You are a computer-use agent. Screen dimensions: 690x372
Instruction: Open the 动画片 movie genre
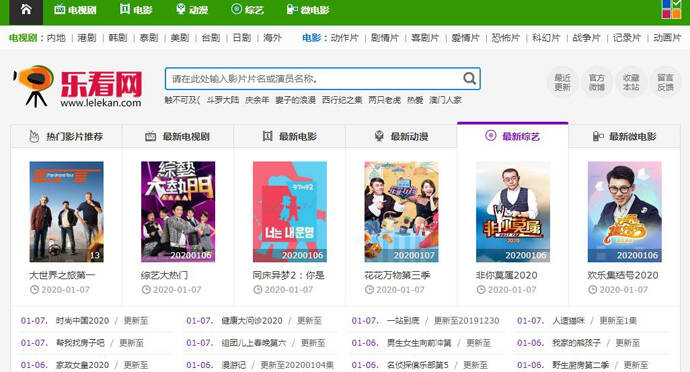(x=667, y=38)
